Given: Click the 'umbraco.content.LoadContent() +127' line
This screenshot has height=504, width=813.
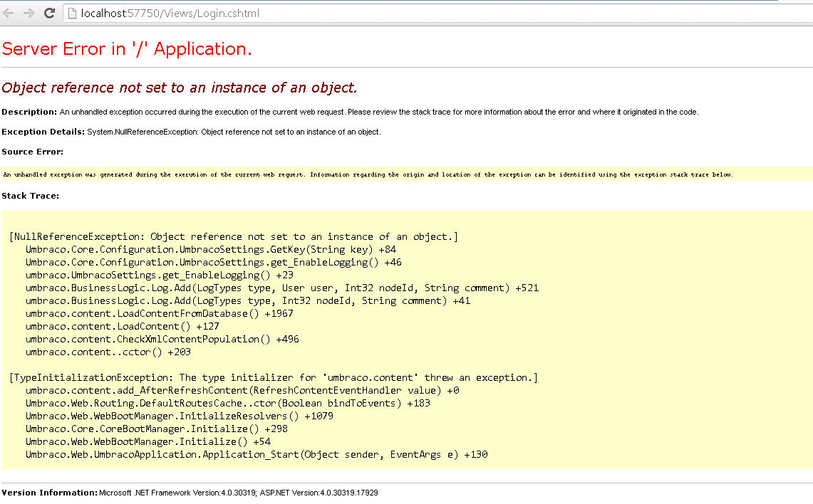Looking at the screenshot, I should (123, 326).
